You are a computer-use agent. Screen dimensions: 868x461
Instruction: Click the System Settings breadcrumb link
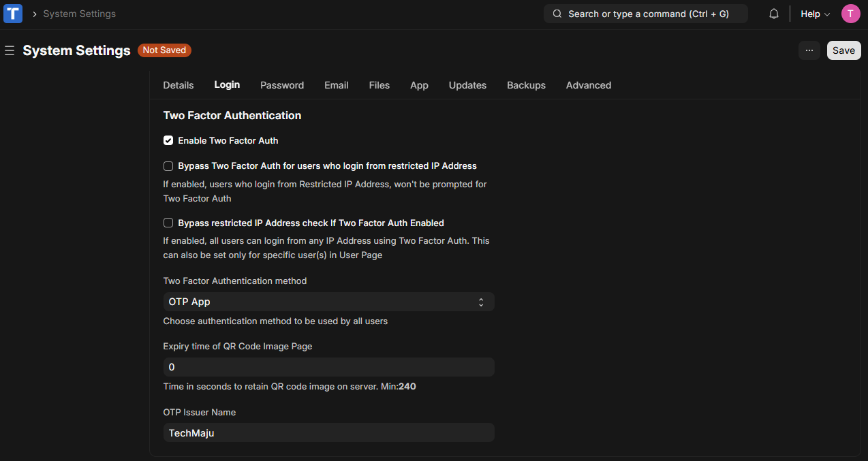pyautogui.click(x=79, y=13)
